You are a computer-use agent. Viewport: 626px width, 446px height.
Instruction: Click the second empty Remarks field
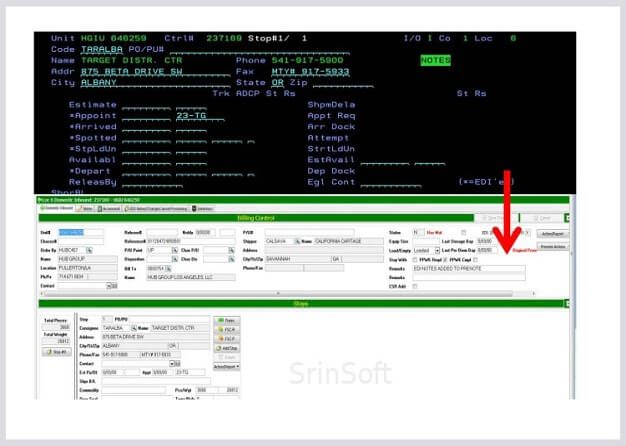coord(469,278)
